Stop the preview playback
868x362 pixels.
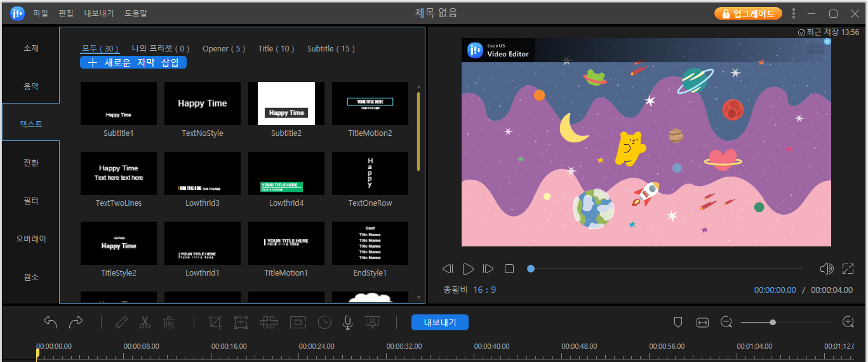pos(509,269)
